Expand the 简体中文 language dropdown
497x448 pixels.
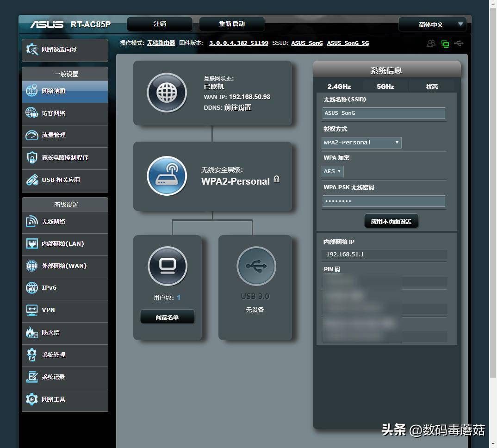click(x=432, y=25)
